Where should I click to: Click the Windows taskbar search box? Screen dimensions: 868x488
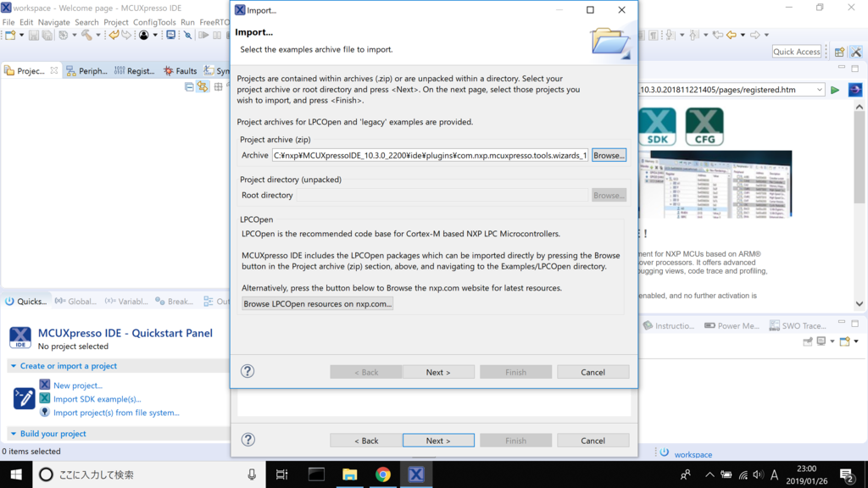click(x=149, y=474)
